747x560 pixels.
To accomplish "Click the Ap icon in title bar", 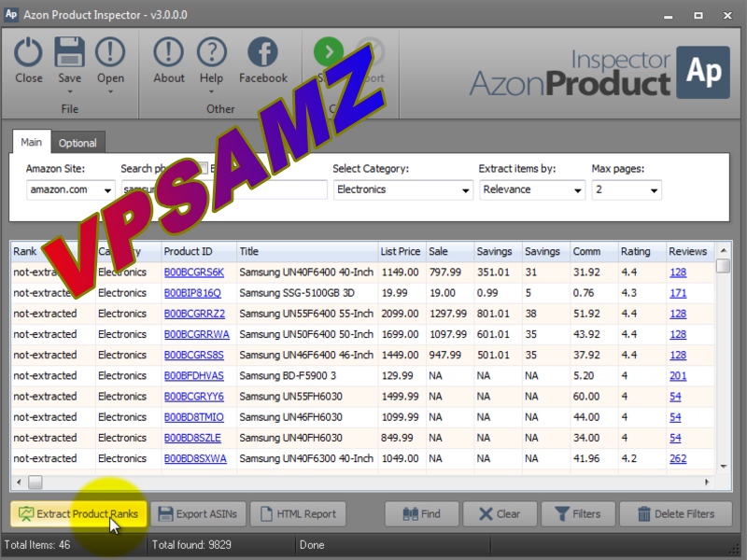I will tap(11, 14).
